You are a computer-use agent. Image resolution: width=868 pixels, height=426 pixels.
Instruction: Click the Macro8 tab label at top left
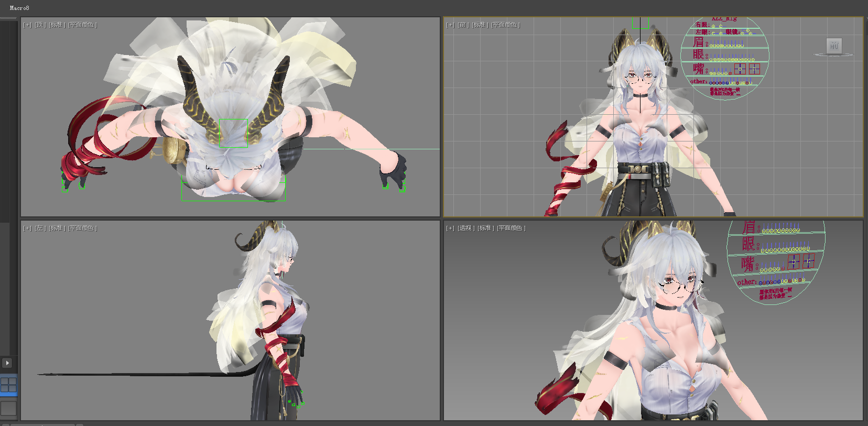(x=19, y=8)
